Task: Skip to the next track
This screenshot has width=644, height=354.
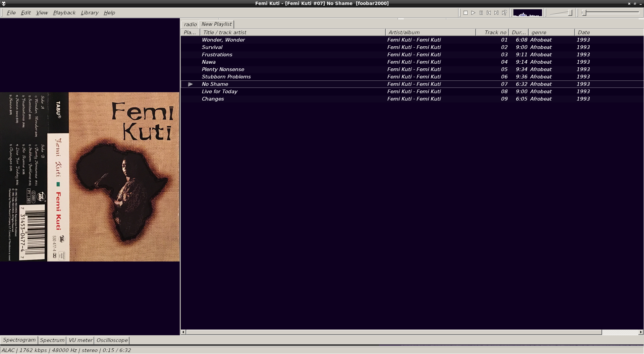Action: pos(496,13)
